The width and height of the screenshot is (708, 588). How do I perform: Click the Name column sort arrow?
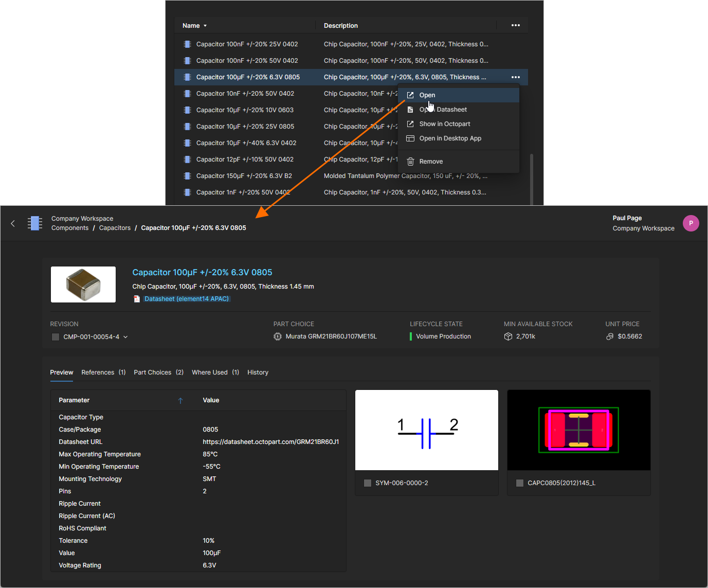(x=205, y=25)
